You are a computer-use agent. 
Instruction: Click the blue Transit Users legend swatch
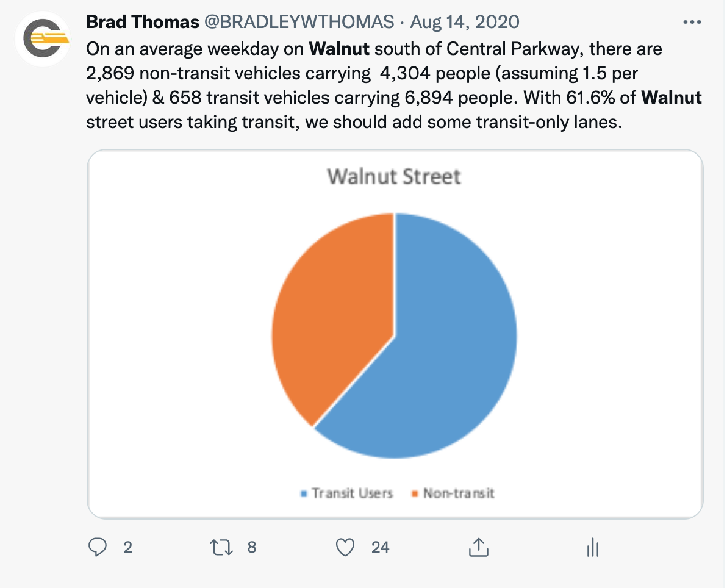[304, 494]
